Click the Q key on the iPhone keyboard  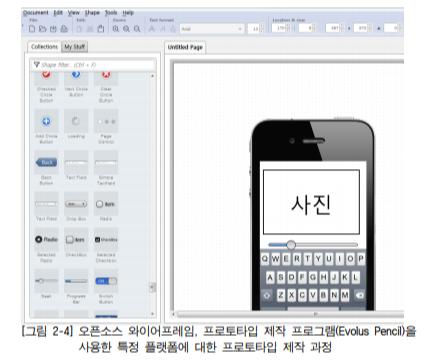coord(265,259)
